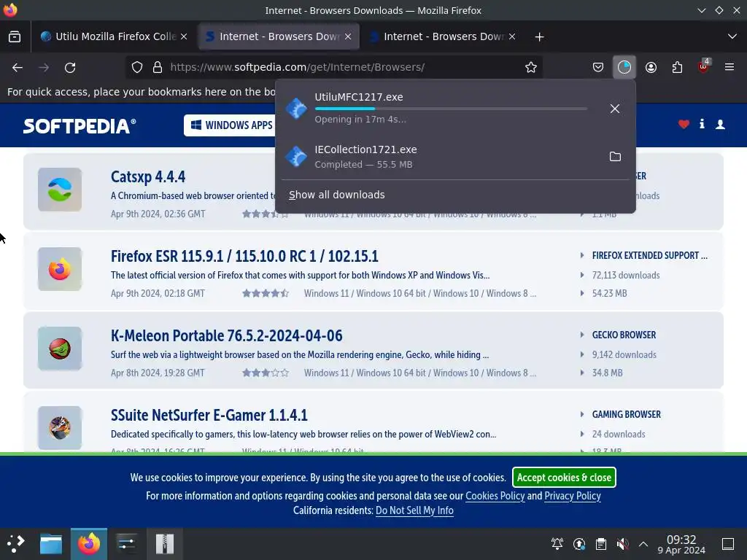The image size is (747, 560).
Task: Open the Firefox account icon
Action: click(651, 68)
